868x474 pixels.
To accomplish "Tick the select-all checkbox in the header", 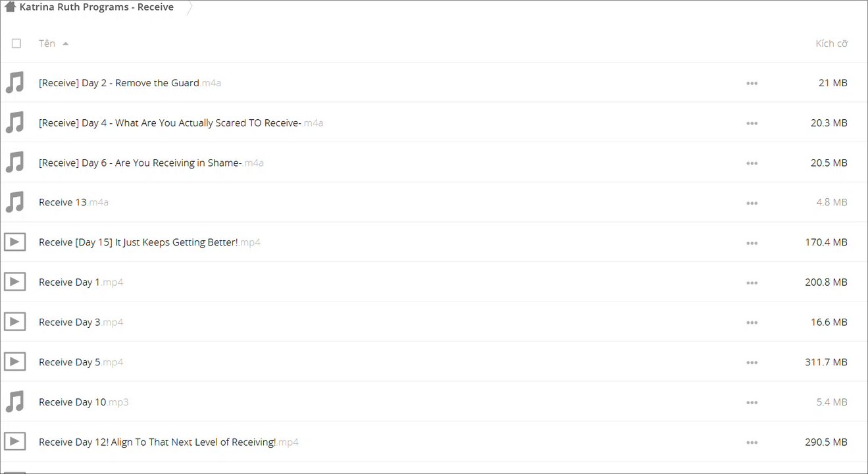I will [x=16, y=43].
